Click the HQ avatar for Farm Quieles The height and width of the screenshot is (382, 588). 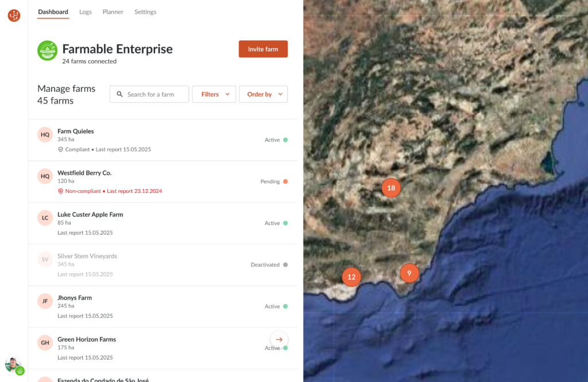(45, 135)
